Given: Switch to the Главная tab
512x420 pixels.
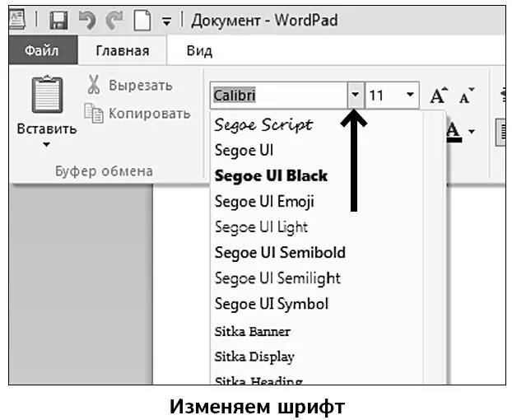Looking at the screenshot, I should pyautogui.click(x=123, y=50).
